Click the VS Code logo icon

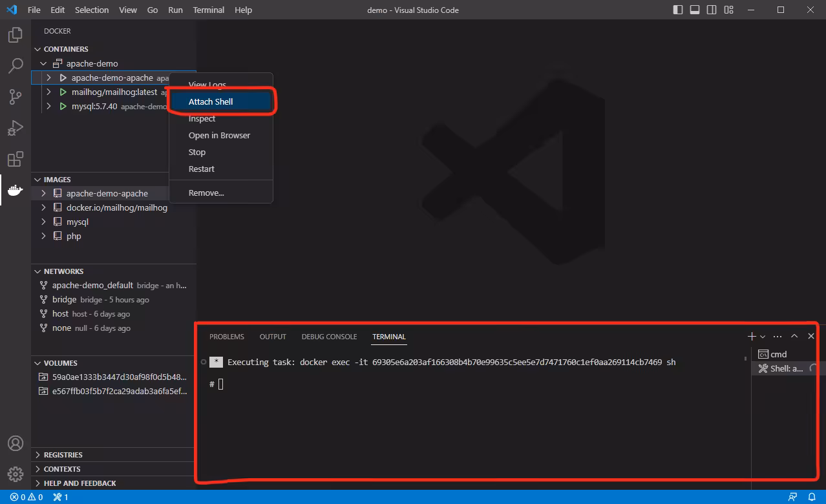point(12,10)
